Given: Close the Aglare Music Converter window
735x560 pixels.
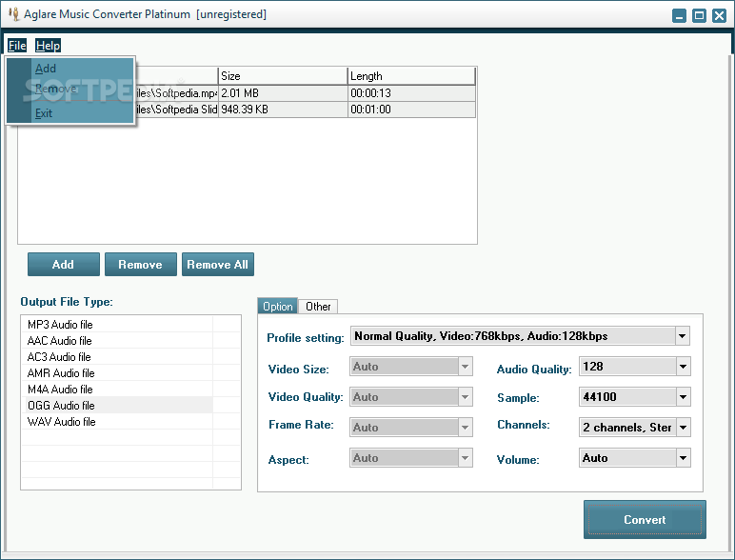Looking at the screenshot, I should pyautogui.click(x=719, y=16).
